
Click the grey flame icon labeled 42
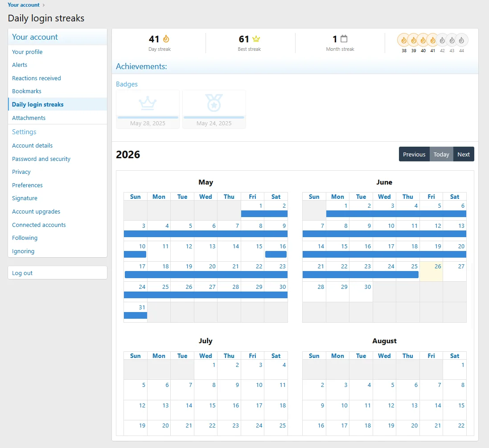(x=442, y=40)
